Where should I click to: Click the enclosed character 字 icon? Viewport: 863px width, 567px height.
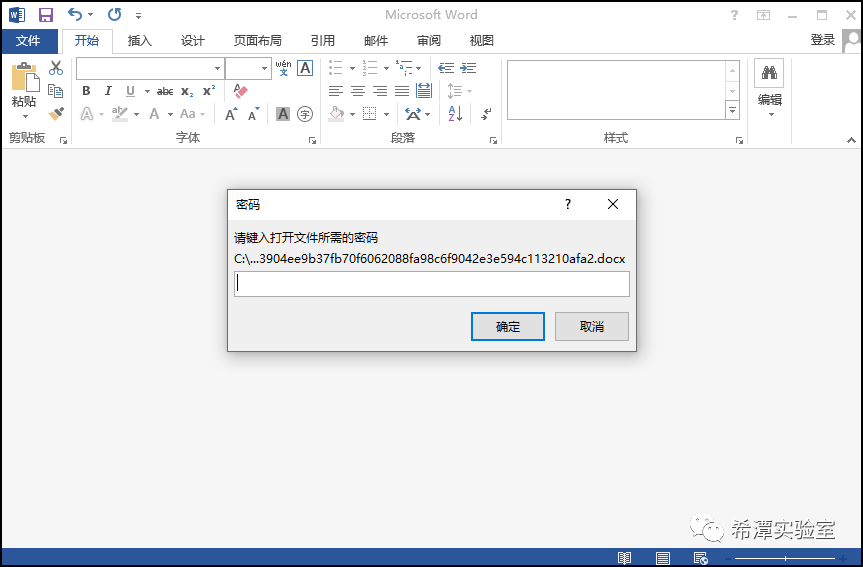[305, 114]
